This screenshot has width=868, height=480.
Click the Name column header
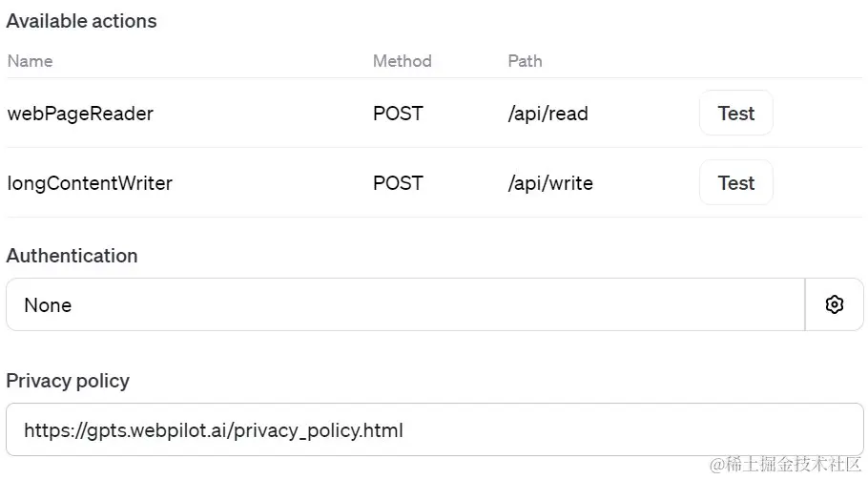30,61
